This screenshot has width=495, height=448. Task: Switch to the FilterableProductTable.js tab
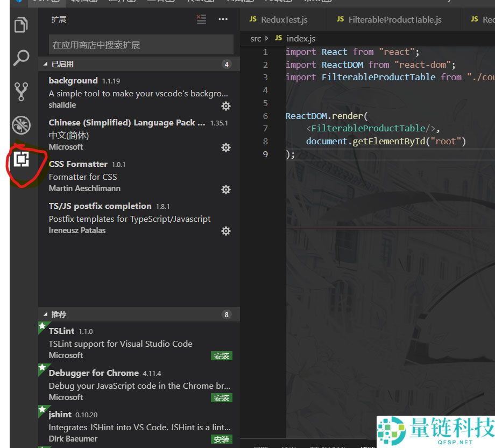click(x=394, y=19)
